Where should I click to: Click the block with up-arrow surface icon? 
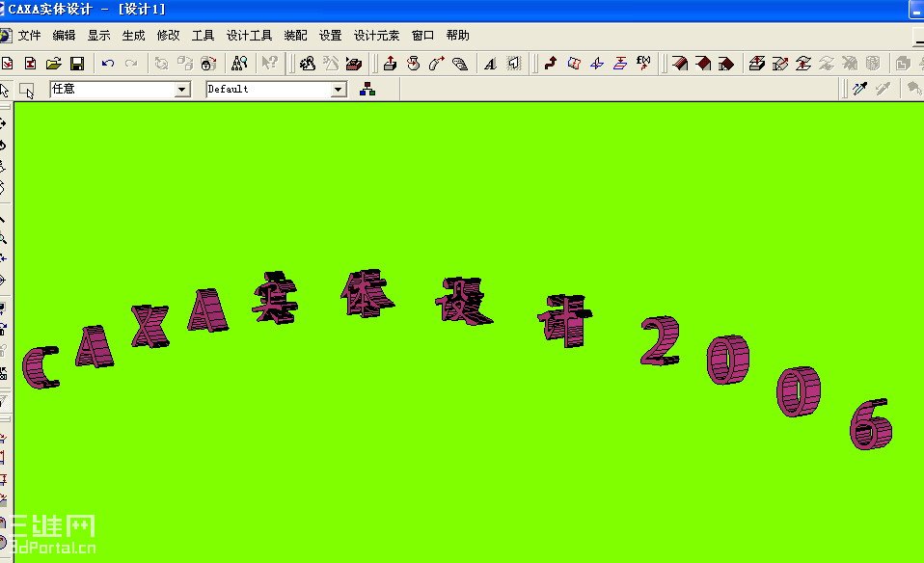click(756, 63)
